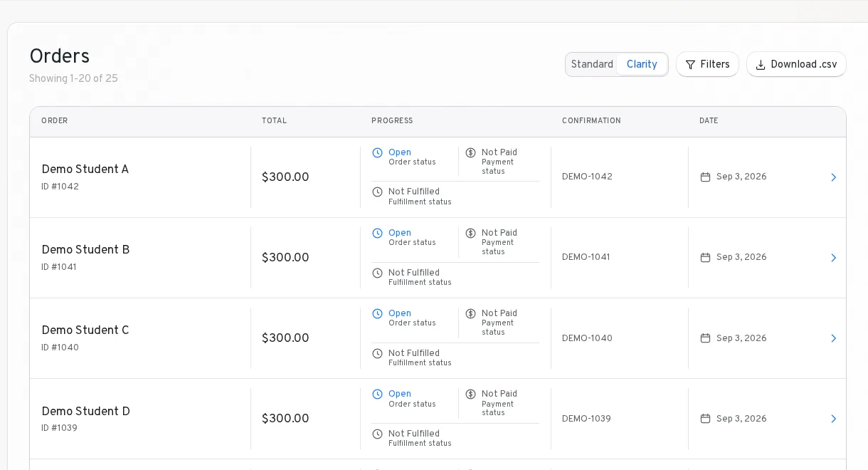The width and height of the screenshot is (868, 470).
Task: Click ID #1041 label
Action: click(59, 267)
